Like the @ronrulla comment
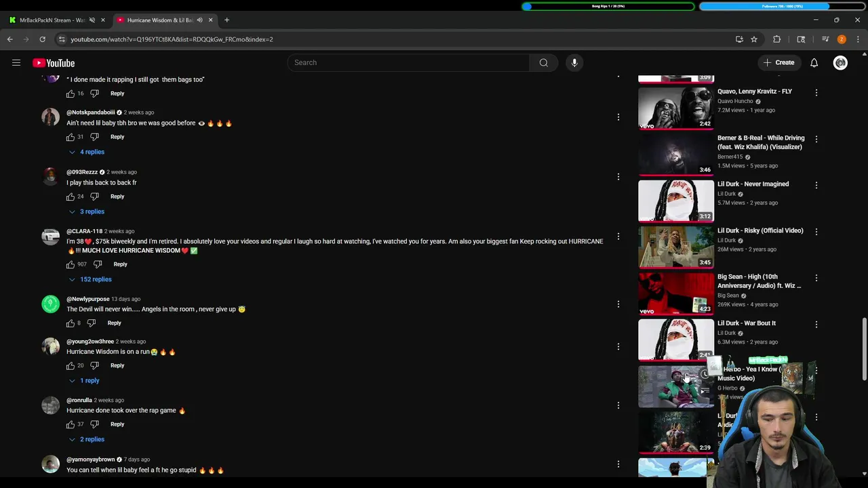Screen dimensions: 868x488 point(71,424)
